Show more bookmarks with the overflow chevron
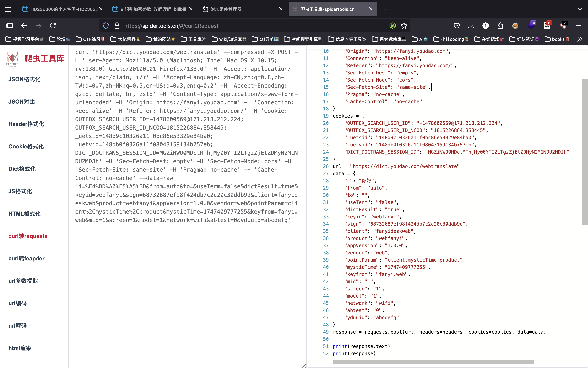Viewport: 588px width, 368px height. tap(580, 39)
